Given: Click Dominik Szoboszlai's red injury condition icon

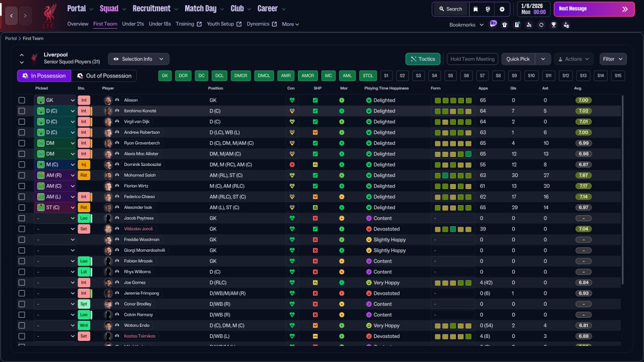Looking at the screenshot, I should (292, 164).
